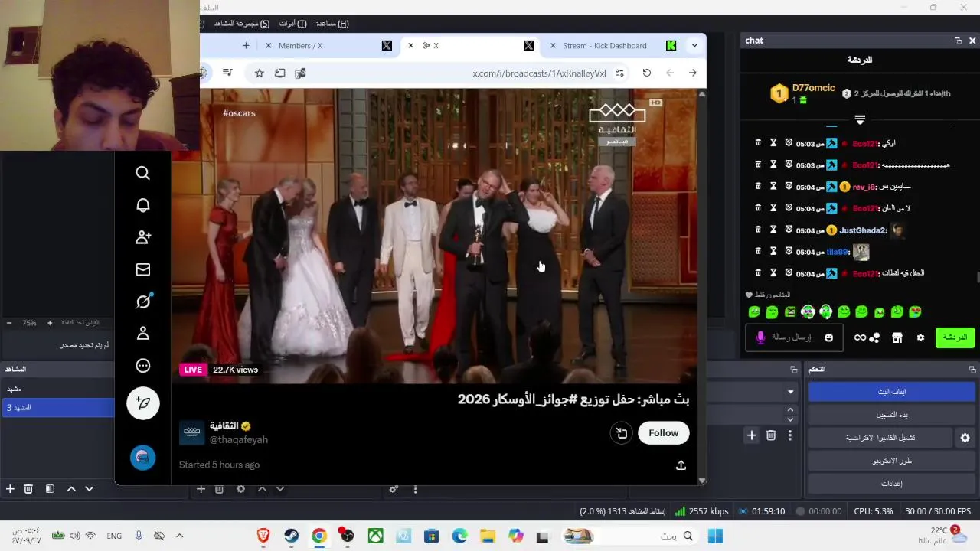The image size is (980, 551).
Task: Add a transition with plus
Action: (x=752, y=435)
